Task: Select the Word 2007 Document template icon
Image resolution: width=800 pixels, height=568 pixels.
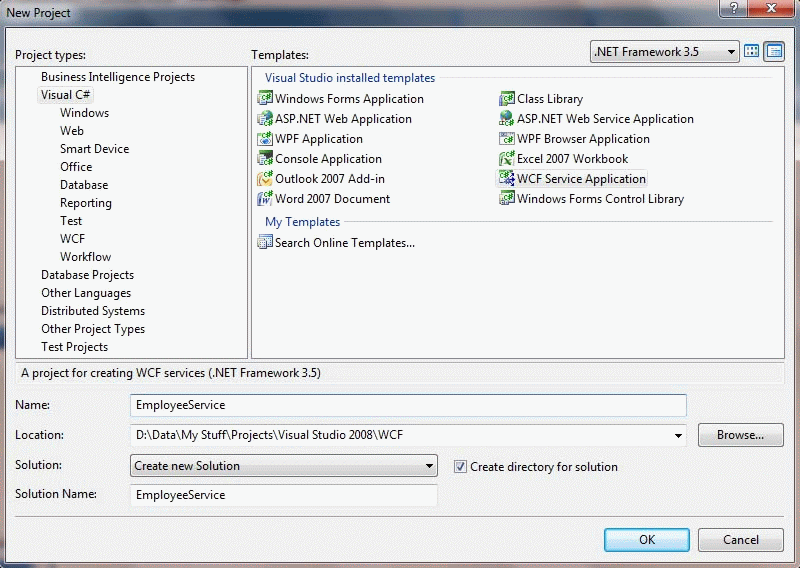Action: click(x=265, y=198)
